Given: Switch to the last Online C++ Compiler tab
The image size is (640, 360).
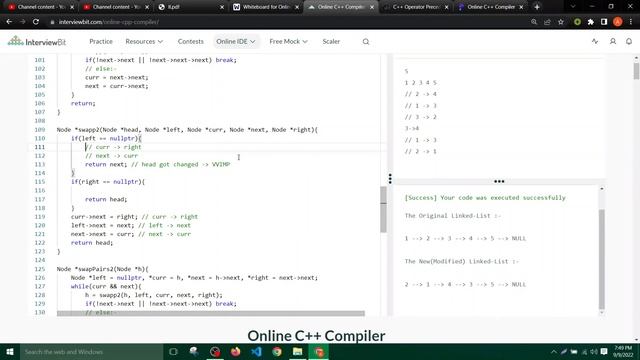Looking at the screenshot, I should (491, 7).
